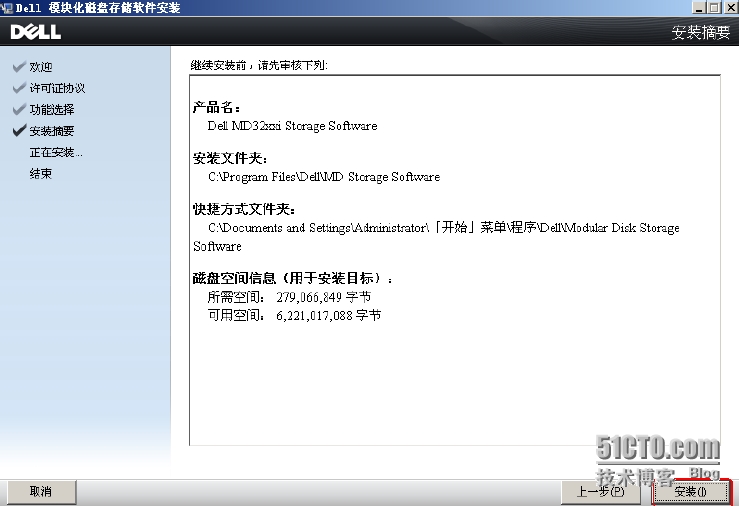The width and height of the screenshot is (739, 506).
Task: Click the 磁盘空间信息 heading
Action: 293,278
